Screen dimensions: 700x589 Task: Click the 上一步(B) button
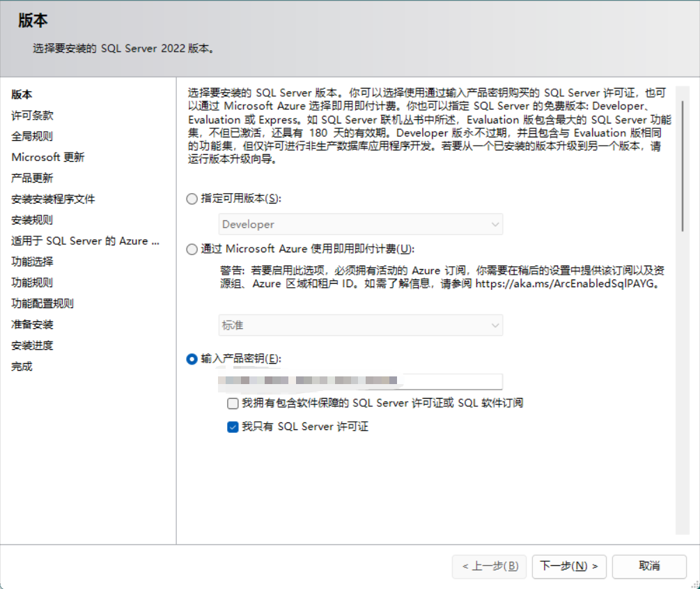(x=490, y=567)
